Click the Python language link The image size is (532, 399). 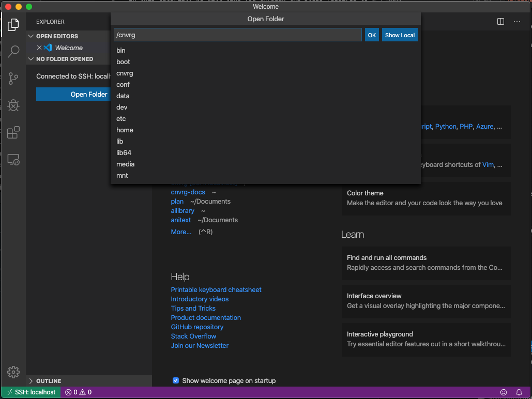446,126
